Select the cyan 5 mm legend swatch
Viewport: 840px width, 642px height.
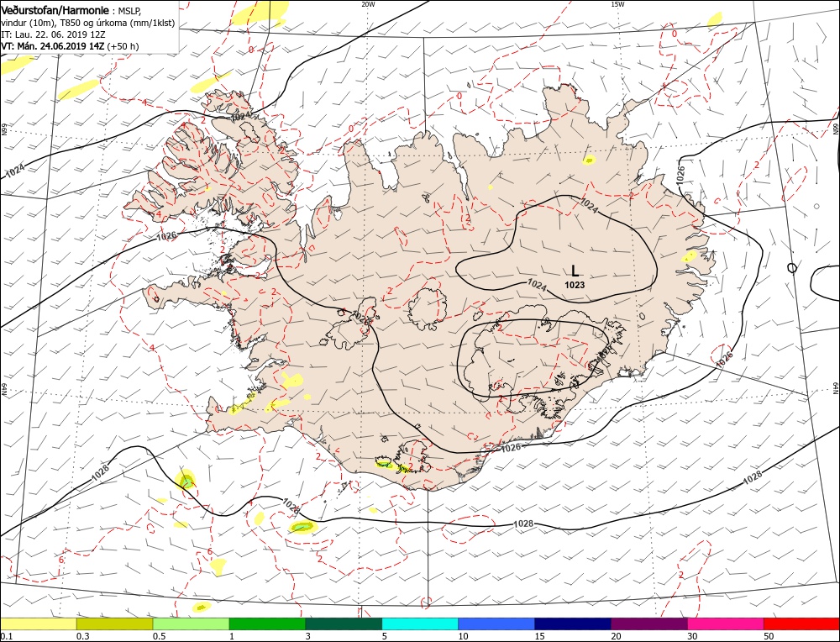tap(420, 624)
